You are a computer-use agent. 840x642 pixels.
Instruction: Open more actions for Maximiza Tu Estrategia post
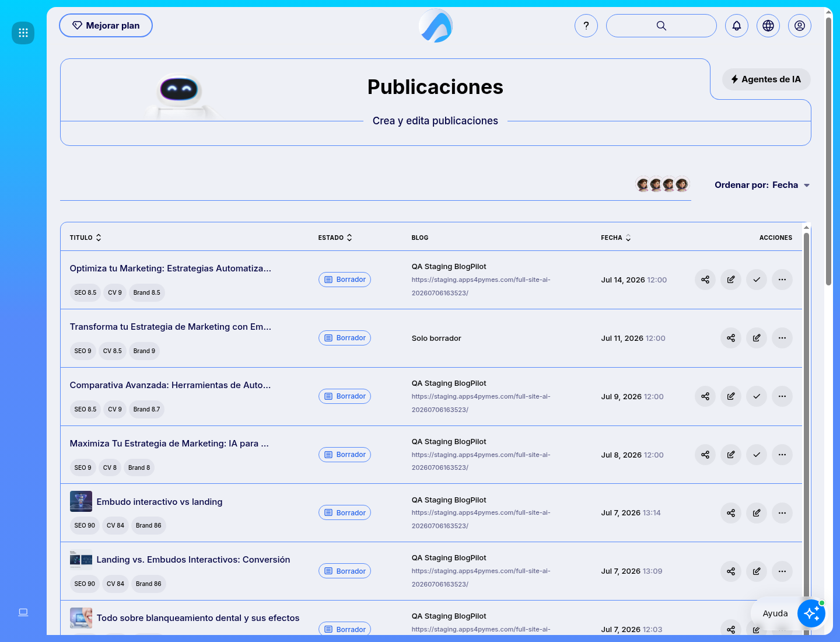coord(782,455)
